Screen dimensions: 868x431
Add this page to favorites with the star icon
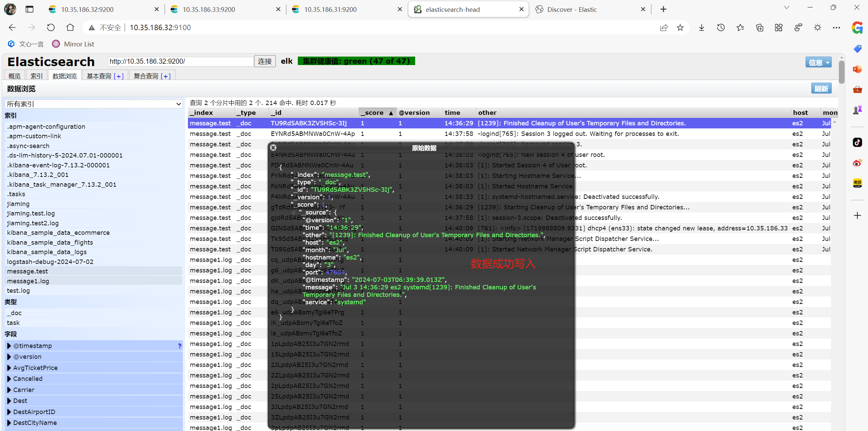pos(680,27)
